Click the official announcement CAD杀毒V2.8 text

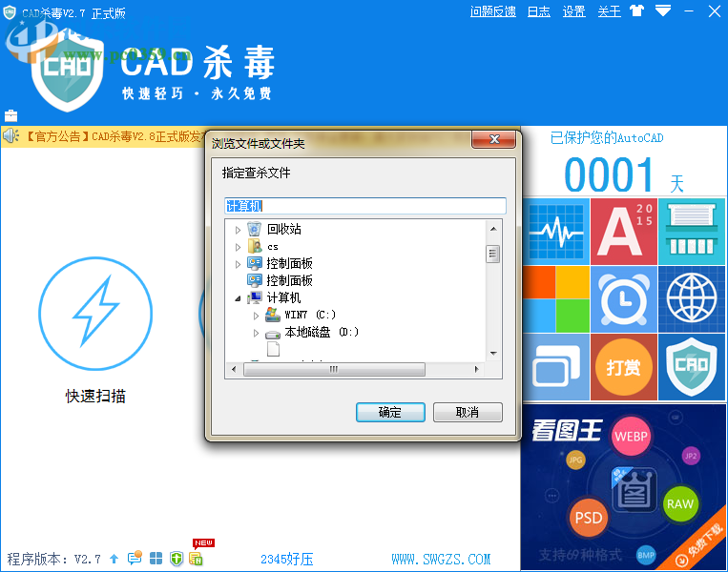[114, 136]
